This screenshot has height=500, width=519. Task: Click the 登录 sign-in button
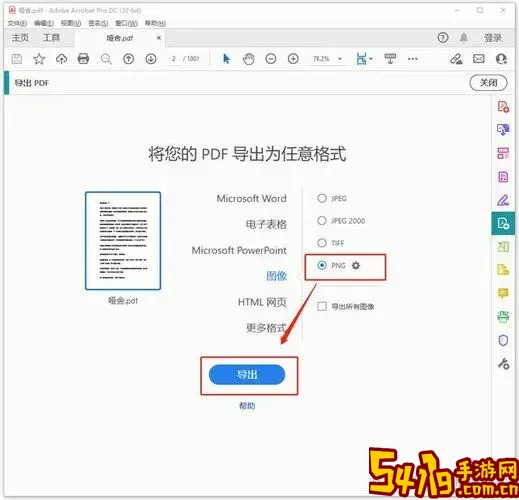click(493, 38)
